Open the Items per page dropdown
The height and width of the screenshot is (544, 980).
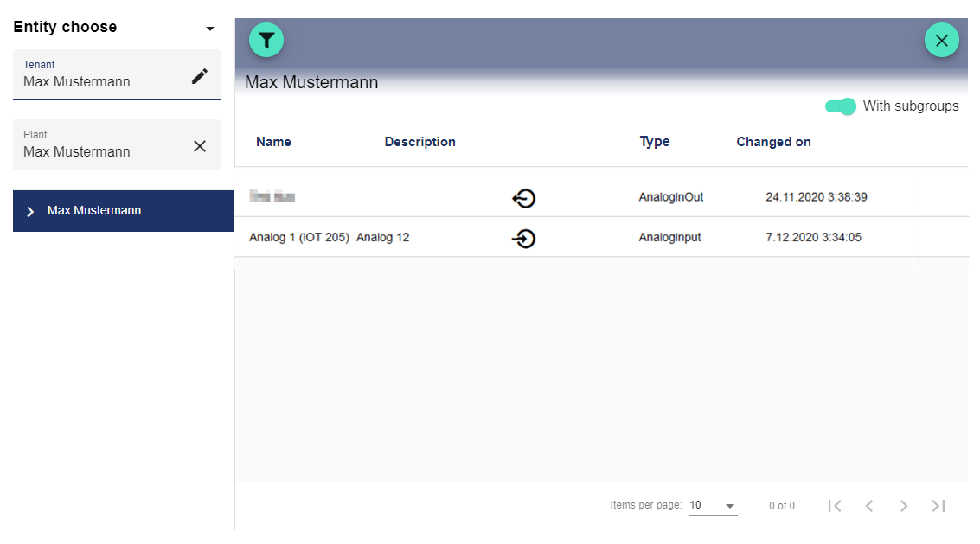click(713, 506)
